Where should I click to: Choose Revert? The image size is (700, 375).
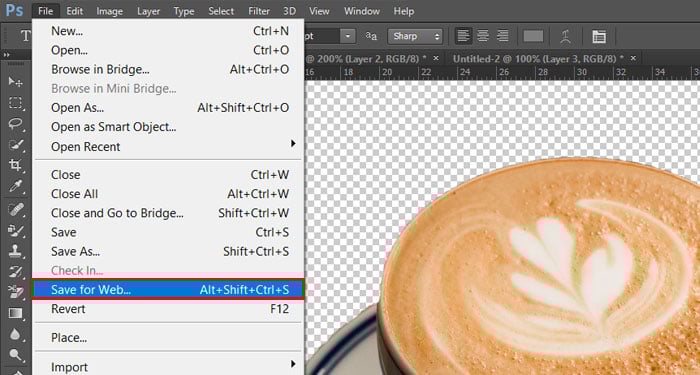tap(168, 309)
